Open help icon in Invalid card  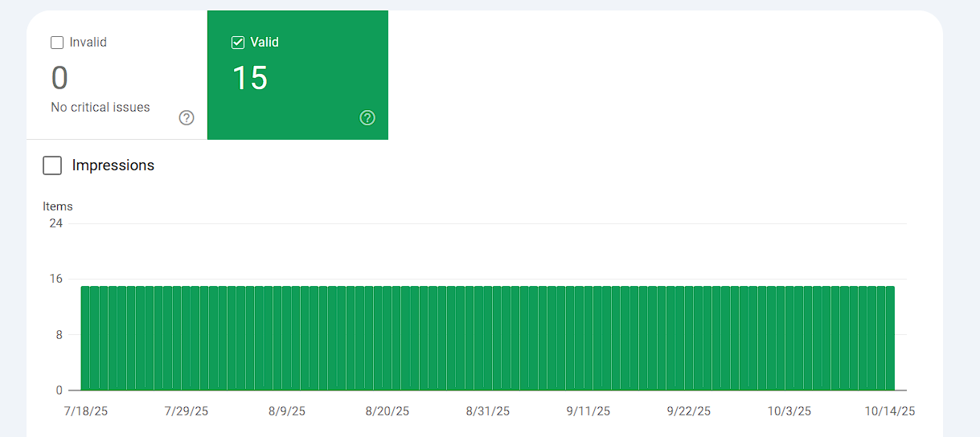[187, 118]
